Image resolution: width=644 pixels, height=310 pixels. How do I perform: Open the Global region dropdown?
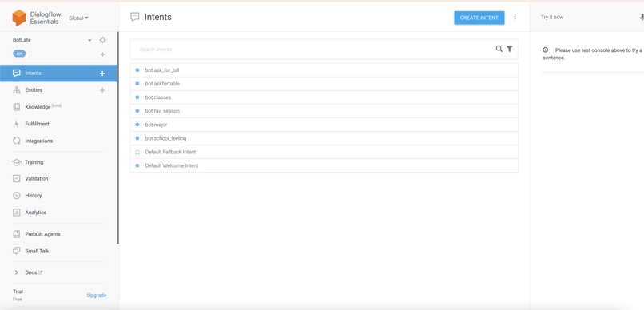(78, 18)
